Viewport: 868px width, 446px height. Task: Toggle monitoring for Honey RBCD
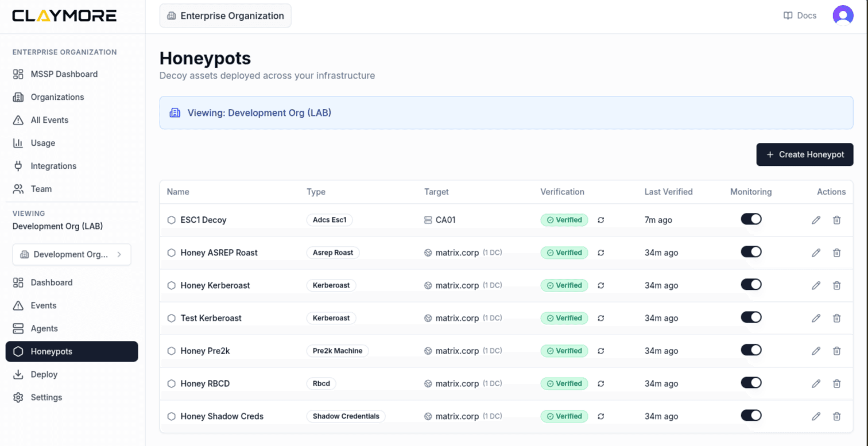[x=751, y=382]
